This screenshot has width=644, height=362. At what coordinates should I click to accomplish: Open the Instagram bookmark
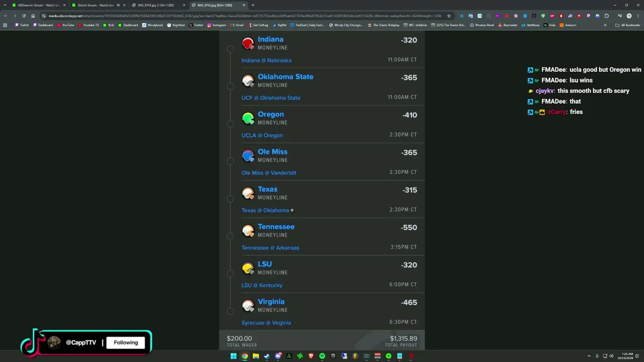tap(216, 25)
